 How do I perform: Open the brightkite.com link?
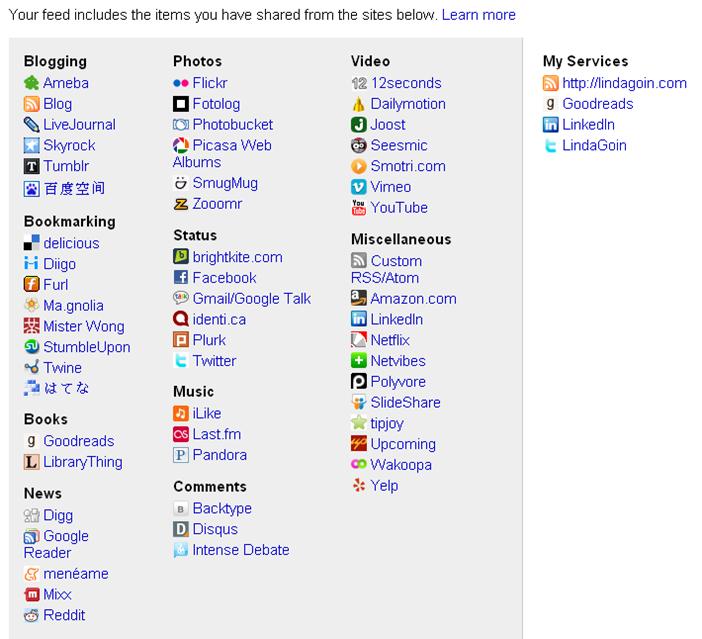point(238,257)
